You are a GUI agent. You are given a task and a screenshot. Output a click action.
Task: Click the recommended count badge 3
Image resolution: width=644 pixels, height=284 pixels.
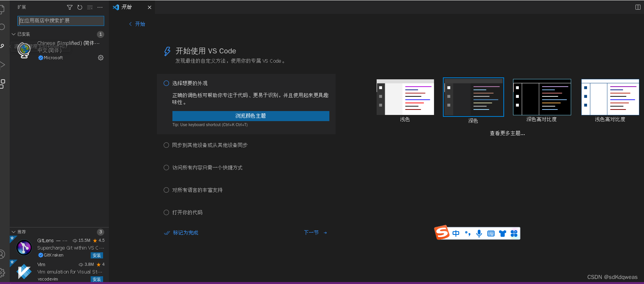[x=100, y=232]
